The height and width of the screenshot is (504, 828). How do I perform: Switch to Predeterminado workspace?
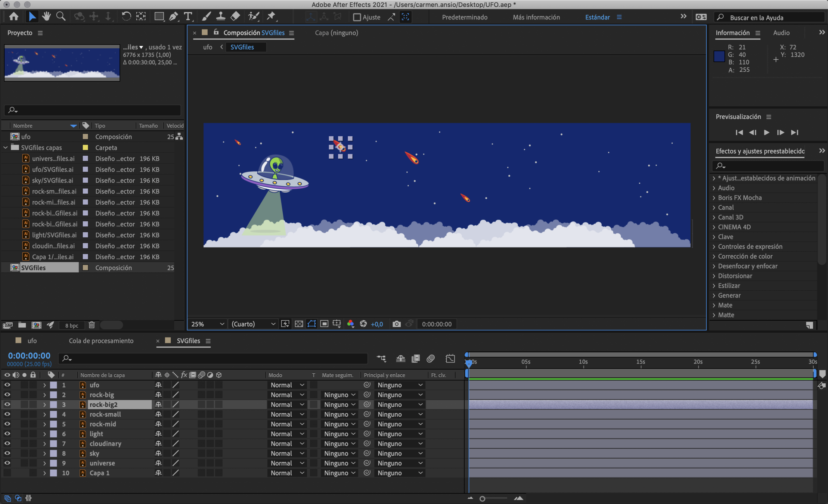[x=465, y=17]
